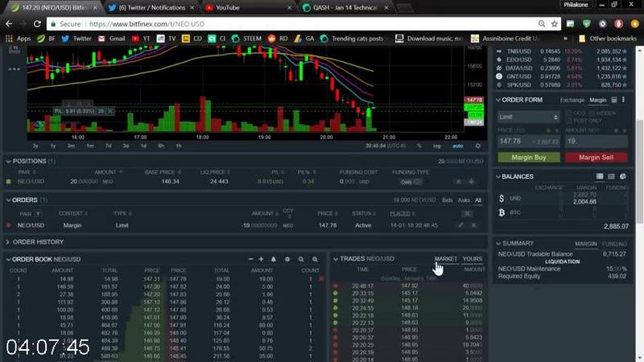Bookmark page with star icon
Image resolution: width=644 pixels, height=362 pixels.
point(555,24)
